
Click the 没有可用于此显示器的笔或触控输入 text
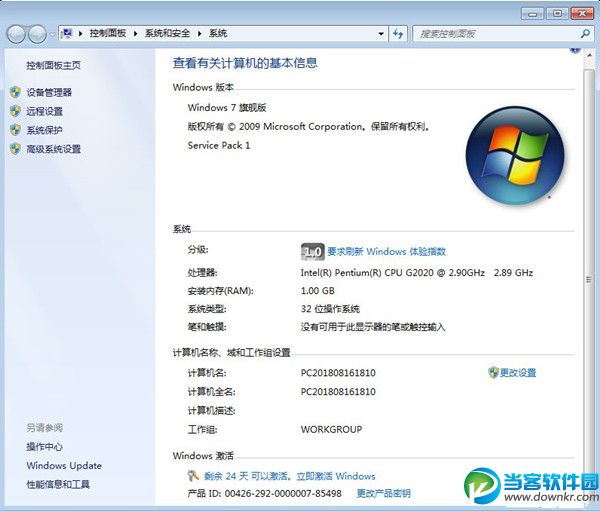point(373,327)
